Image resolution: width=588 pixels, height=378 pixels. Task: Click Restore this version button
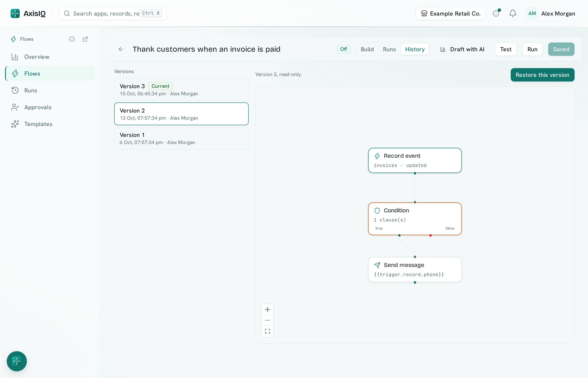coord(542,75)
